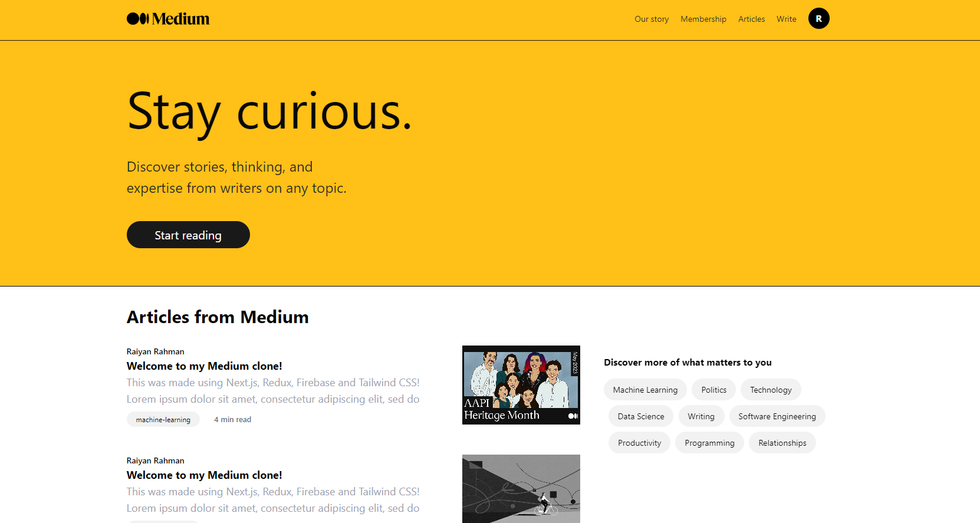
Task: Open Articles from the top navigation
Action: (751, 19)
